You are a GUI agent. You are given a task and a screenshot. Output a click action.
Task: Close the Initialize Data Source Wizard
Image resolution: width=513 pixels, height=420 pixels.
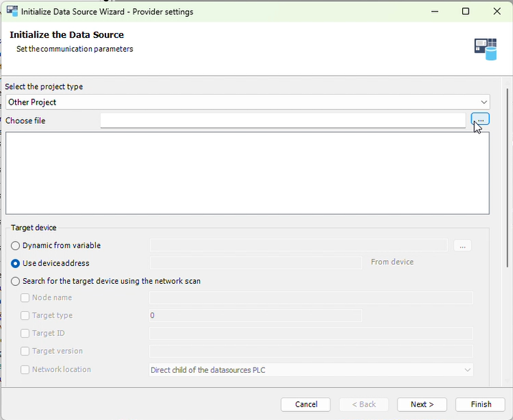click(497, 11)
